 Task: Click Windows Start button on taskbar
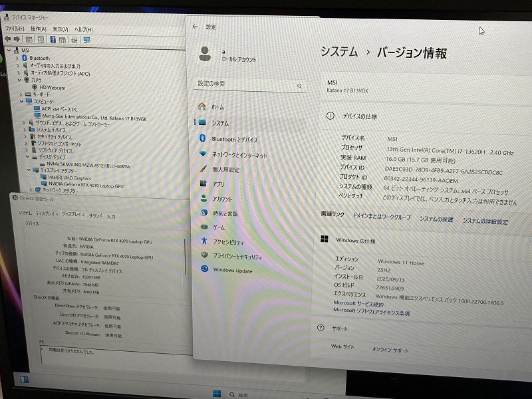[217, 394]
